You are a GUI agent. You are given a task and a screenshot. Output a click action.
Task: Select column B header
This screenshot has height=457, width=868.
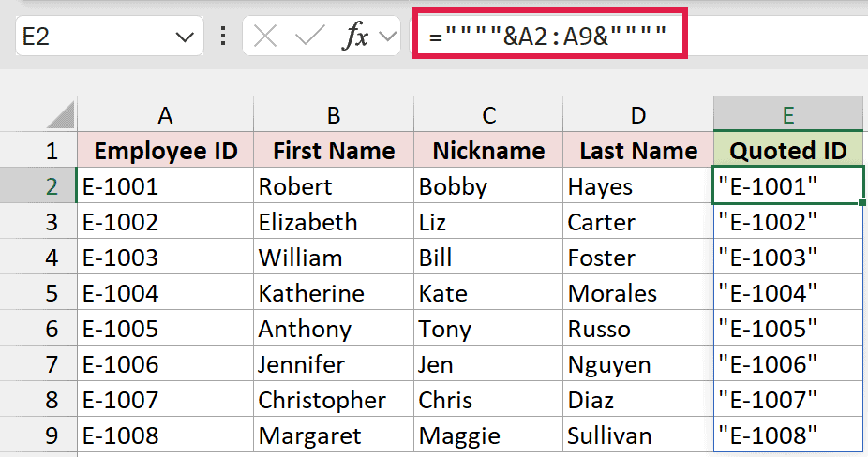pyautogui.click(x=334, y=114)
